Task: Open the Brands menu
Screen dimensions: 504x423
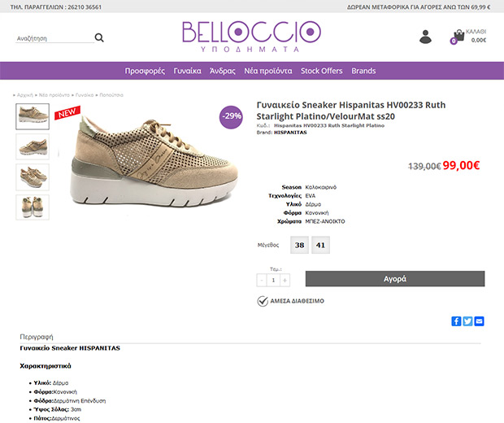Action: coord(363,71)
